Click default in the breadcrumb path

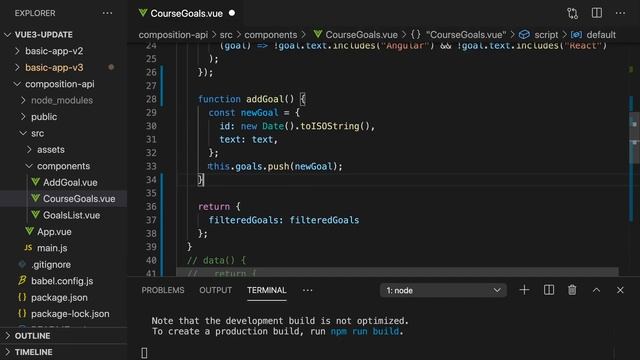click(601, 35)
